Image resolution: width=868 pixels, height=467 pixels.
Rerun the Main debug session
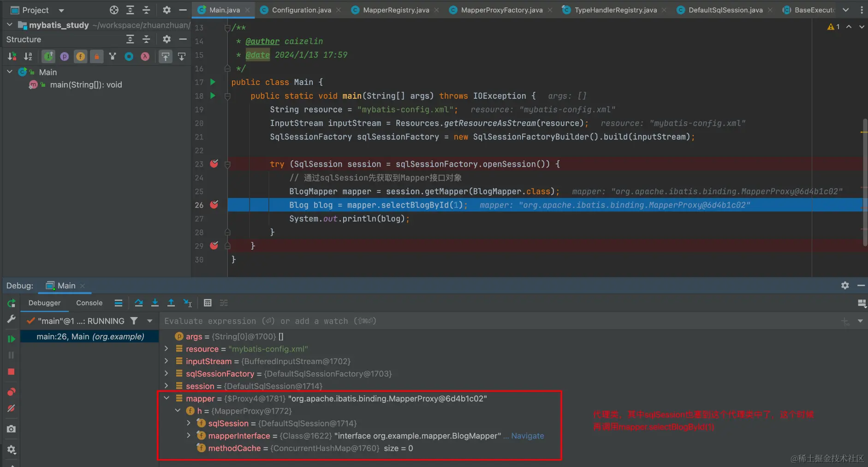coord(12,303)
